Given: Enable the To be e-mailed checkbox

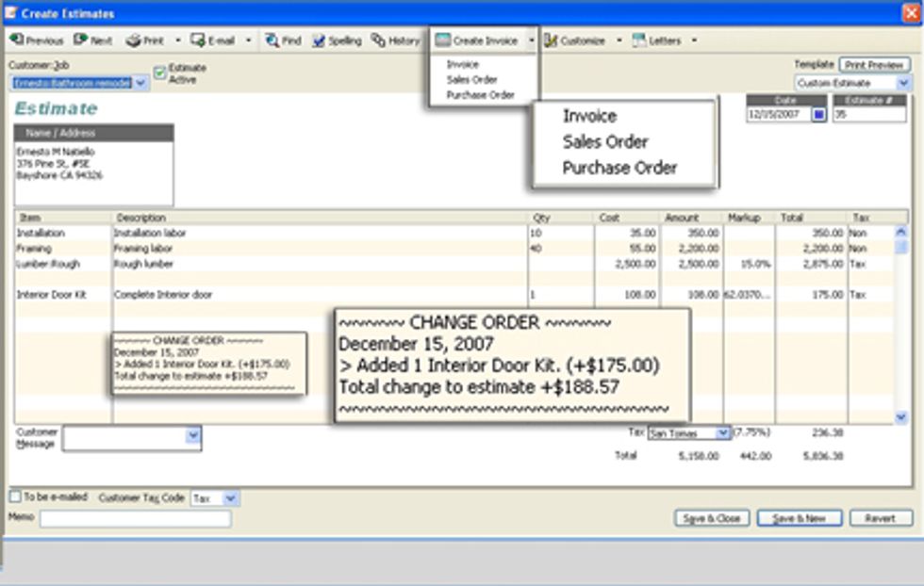Looking at the screenshot, I should (x=15, y=496).
